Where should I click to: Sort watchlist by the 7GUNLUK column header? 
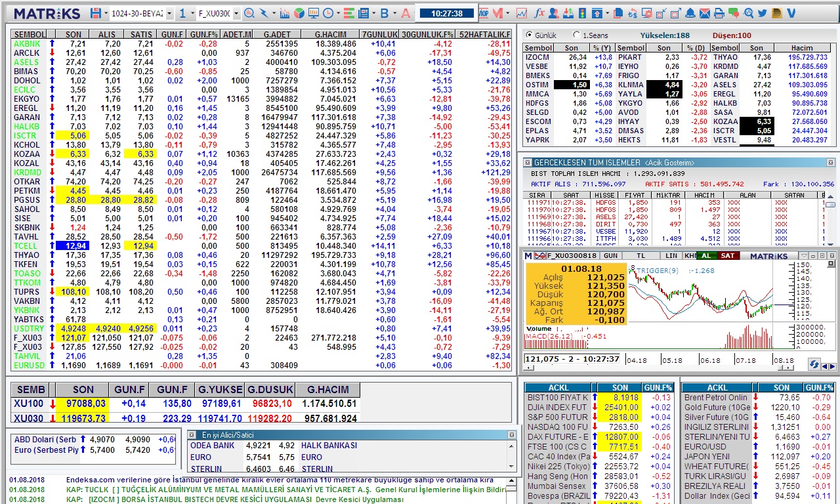379,34
